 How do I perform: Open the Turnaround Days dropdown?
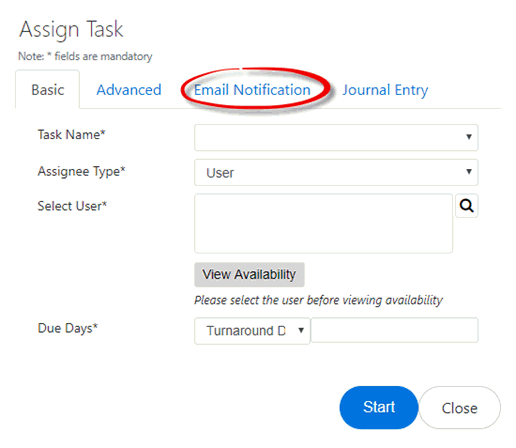tap(252, 331)
